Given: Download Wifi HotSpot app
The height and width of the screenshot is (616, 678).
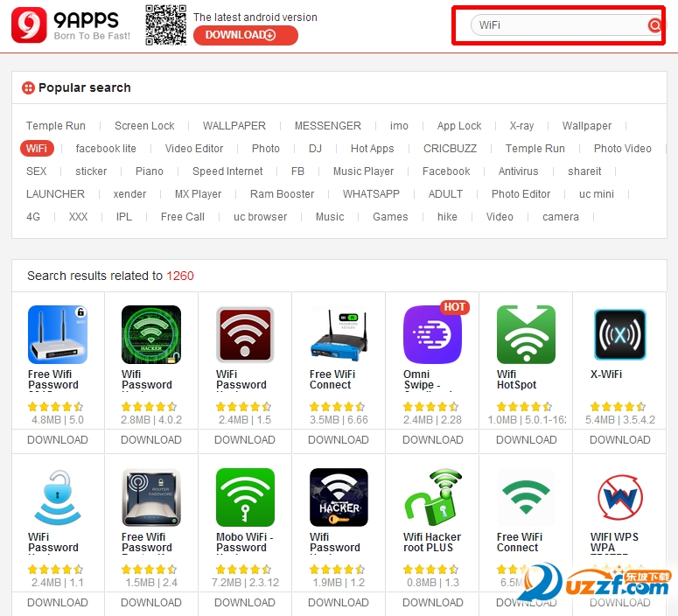Looking at the screenshot, I should (x=527, y=440).
